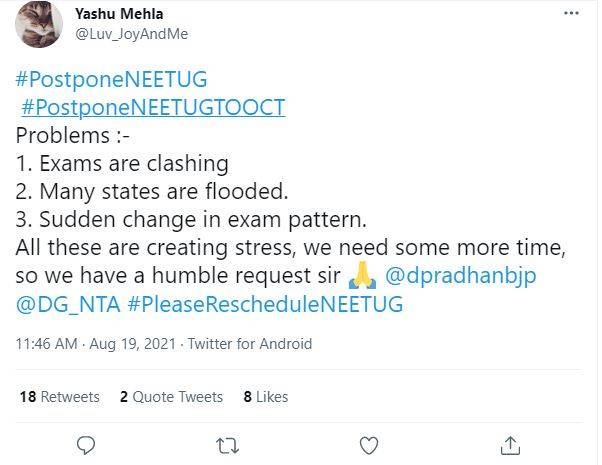
Task: Click Yashu Mehla's profile picture
Action: coord(40,25)
